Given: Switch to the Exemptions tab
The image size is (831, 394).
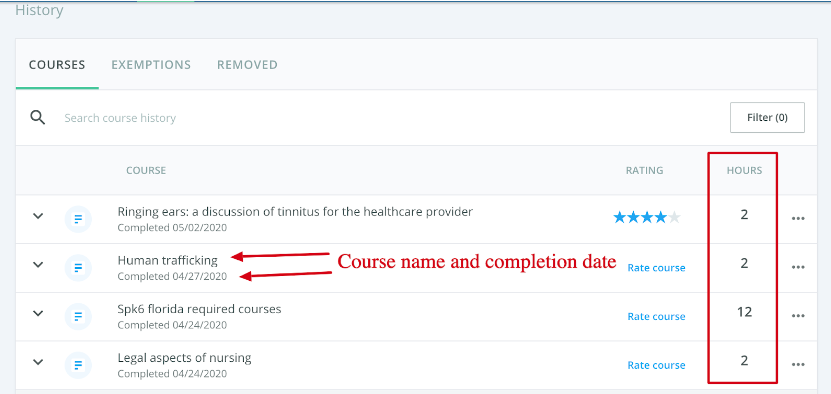Looking at the screenshot, I should click(151, 65).
